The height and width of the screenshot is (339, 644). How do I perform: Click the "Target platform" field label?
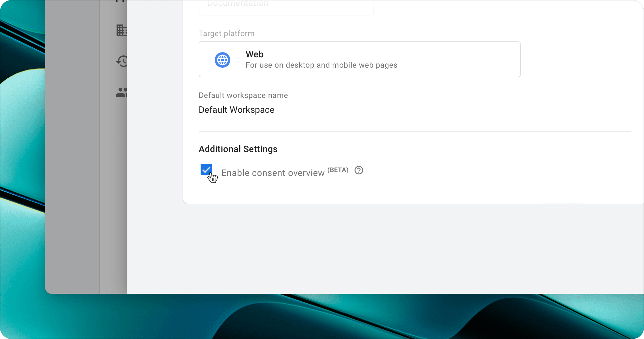point(226,34)
